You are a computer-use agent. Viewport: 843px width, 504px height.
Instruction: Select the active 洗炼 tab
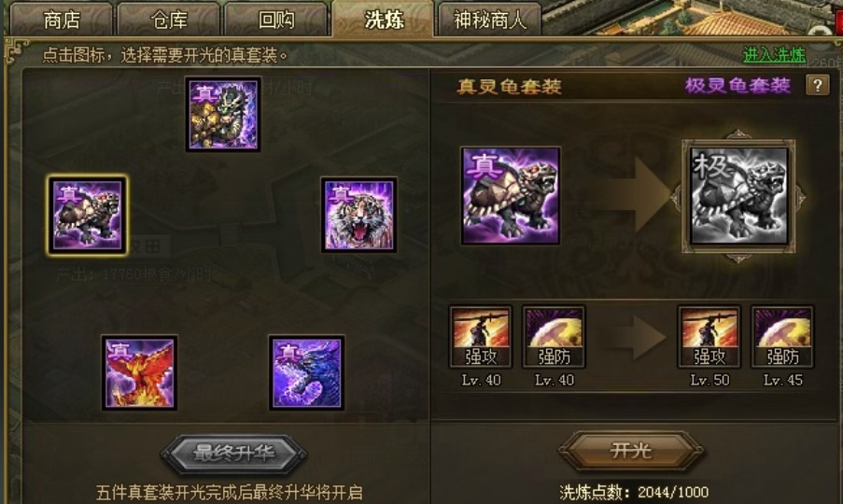(x=384, y=20)
